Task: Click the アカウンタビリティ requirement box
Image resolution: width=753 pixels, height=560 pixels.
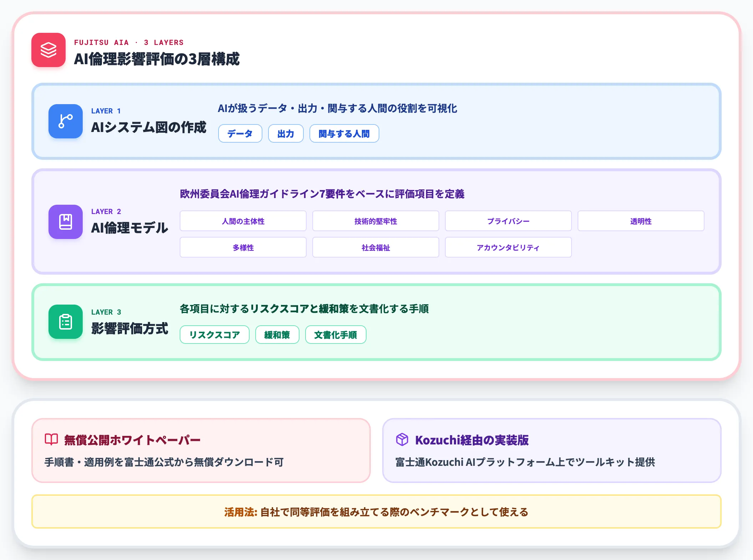Action: (508, 248)
